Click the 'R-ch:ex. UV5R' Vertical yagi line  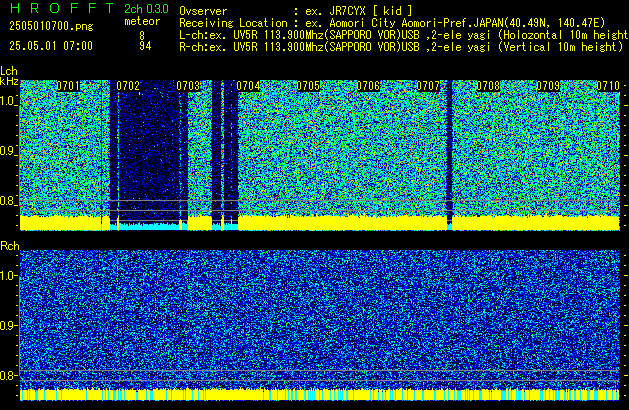pyautogui.click(x=401, y=47)
